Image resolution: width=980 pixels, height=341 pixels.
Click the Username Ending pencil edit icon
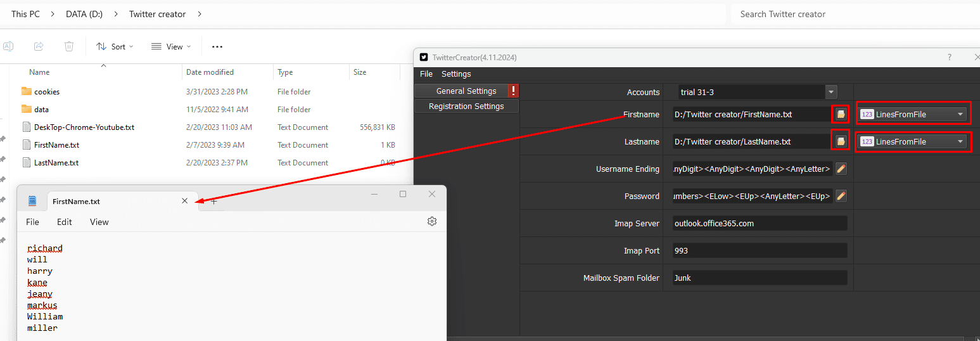click(x=841, y=169)
